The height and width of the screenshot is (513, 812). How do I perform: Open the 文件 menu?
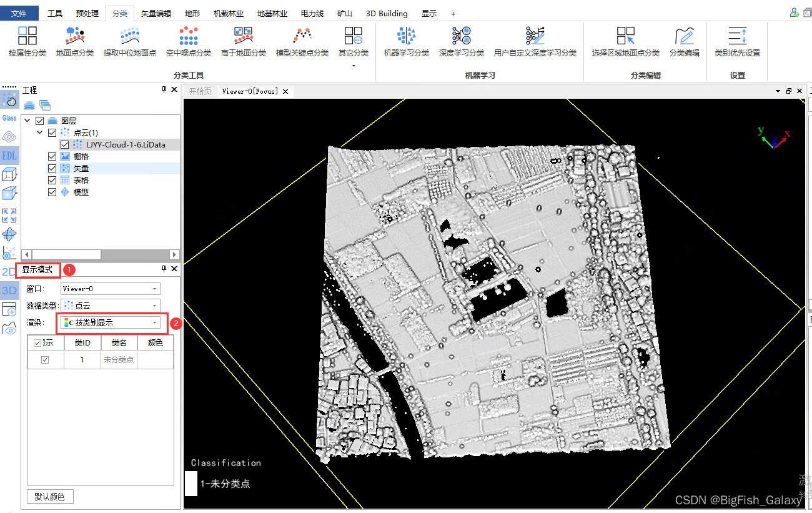[x=19, y=13]
